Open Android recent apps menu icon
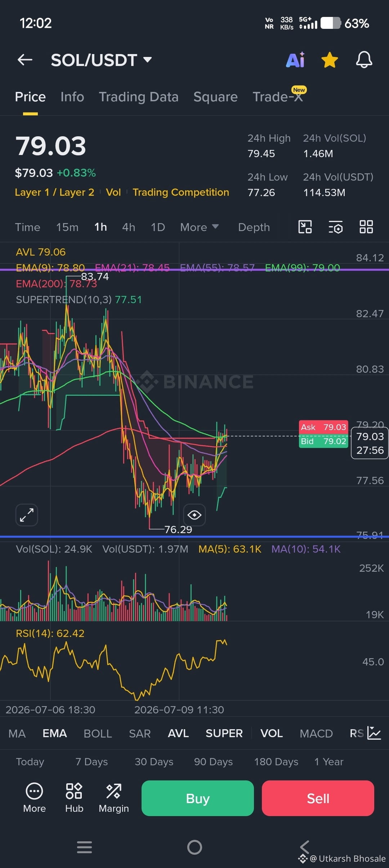This screenshot has width=389, height=868. [85, 847]
